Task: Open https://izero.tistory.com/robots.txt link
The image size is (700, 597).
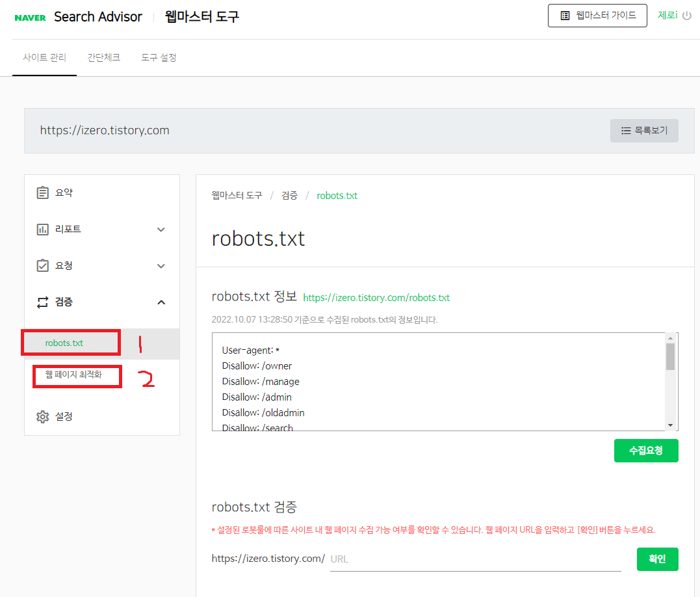Action: [376, 298]
